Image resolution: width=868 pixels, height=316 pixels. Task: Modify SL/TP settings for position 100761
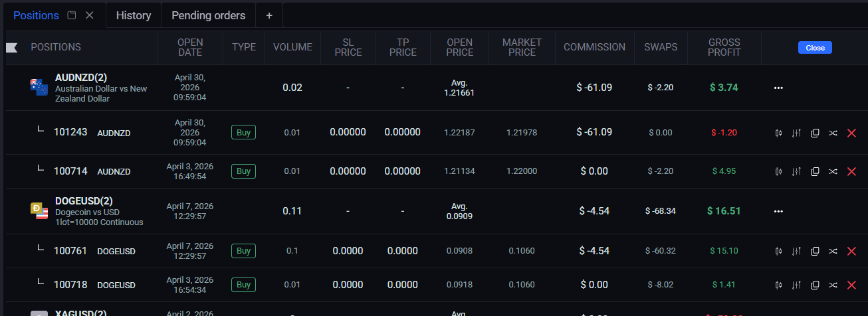point(796,251)
